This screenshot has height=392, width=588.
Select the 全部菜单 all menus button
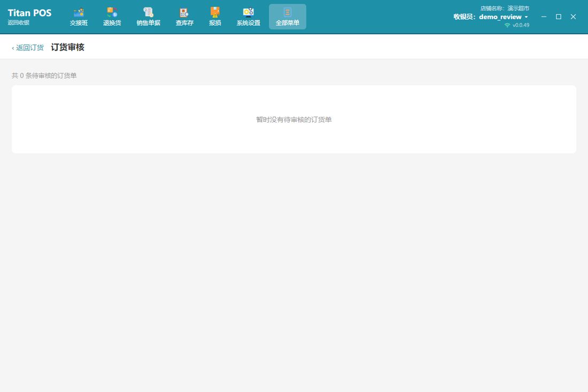[x=288, y=17]
